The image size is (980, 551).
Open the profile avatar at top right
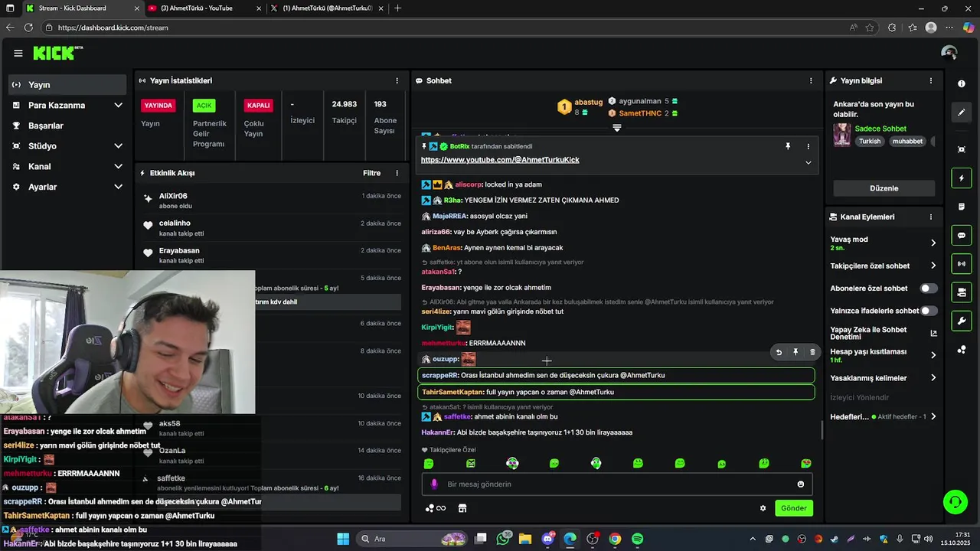click(949, 53)
